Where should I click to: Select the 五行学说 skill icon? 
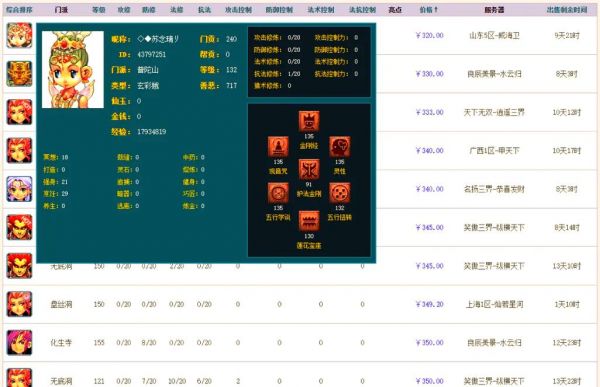pos(278,193)
